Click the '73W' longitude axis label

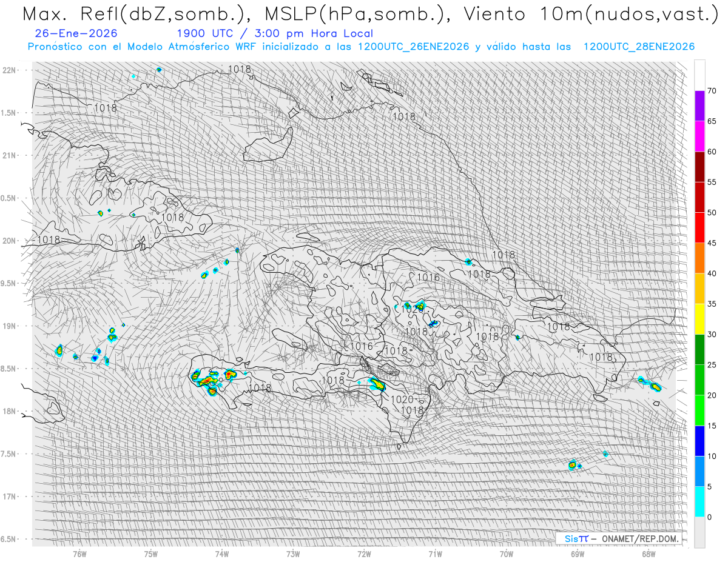tap(292, 554)
